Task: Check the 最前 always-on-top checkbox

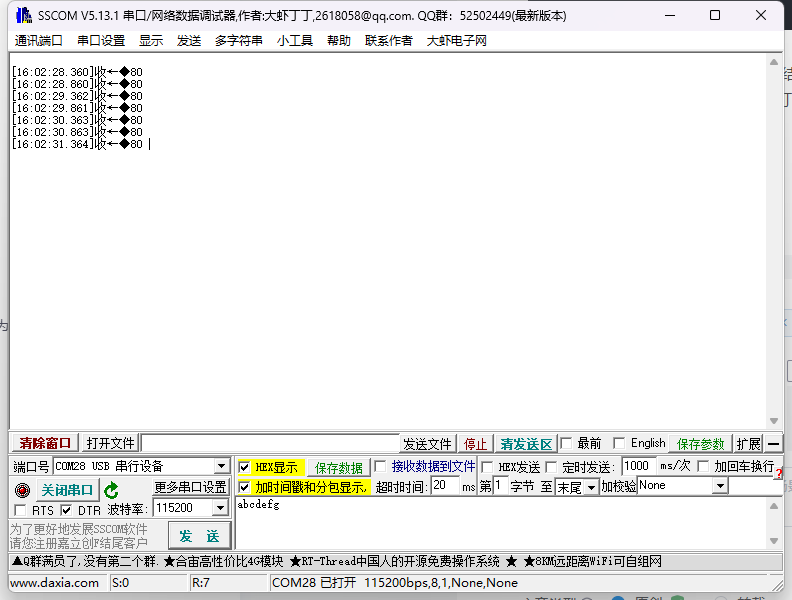Action: [566, 443]
